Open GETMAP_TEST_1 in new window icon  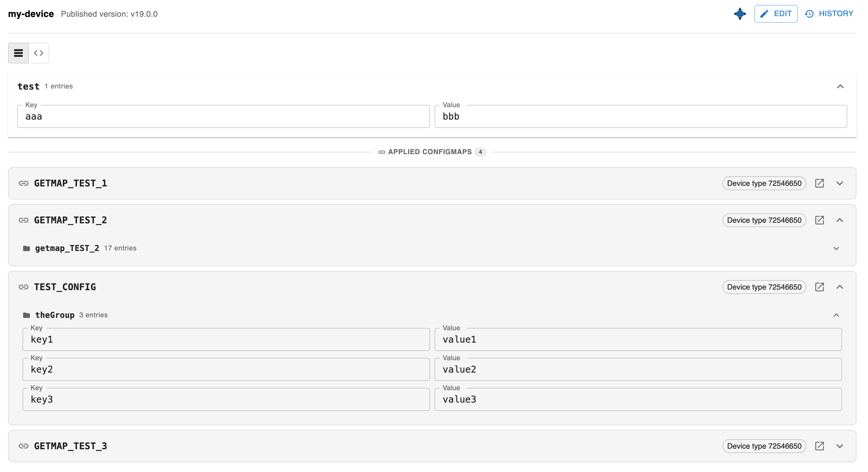(x=819, y=183)
